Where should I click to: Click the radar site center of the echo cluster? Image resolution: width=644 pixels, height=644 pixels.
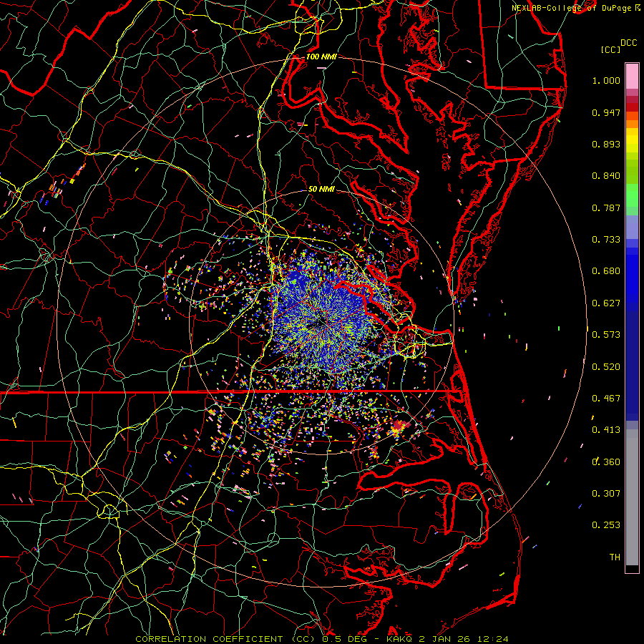pyautogui.click(x=321, y=323)
